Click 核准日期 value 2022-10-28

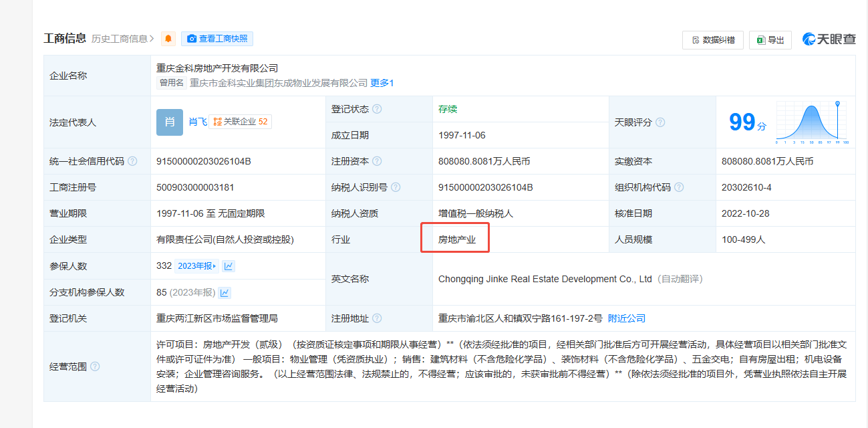pyautogui.click(x=745, y=213)
